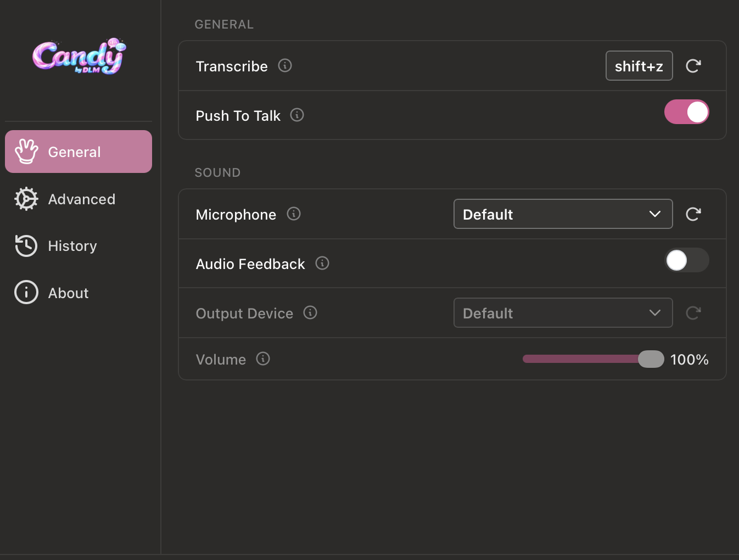The width and height of the screenshot is (739, 560).
Task: Enable the Audio Feedback toggle
Action: pos(687,260)
